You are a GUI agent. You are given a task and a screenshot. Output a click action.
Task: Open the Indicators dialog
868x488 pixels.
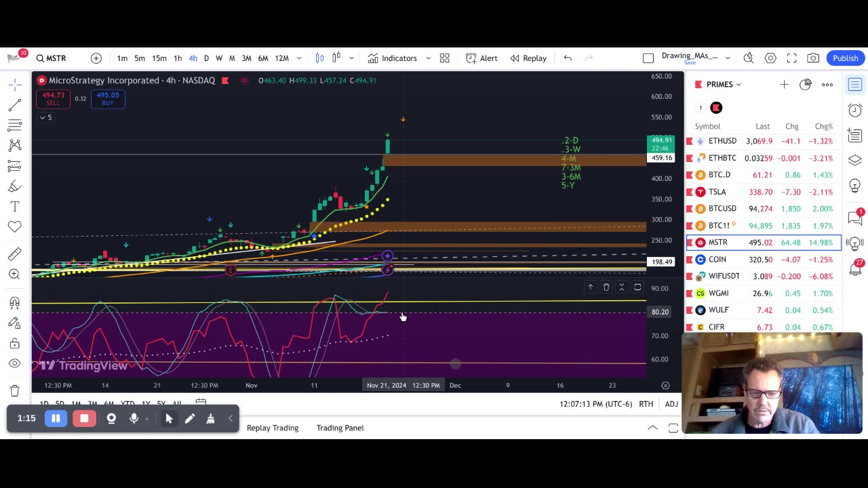392,58
